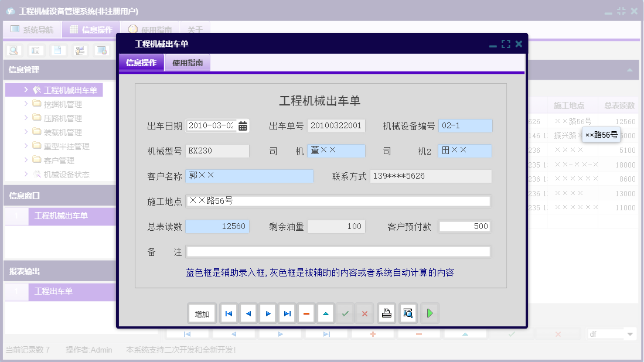This screenshot has width=644, height=362.
Task: Click the blue edit triangle icon
Action: (x=326, y=313)
